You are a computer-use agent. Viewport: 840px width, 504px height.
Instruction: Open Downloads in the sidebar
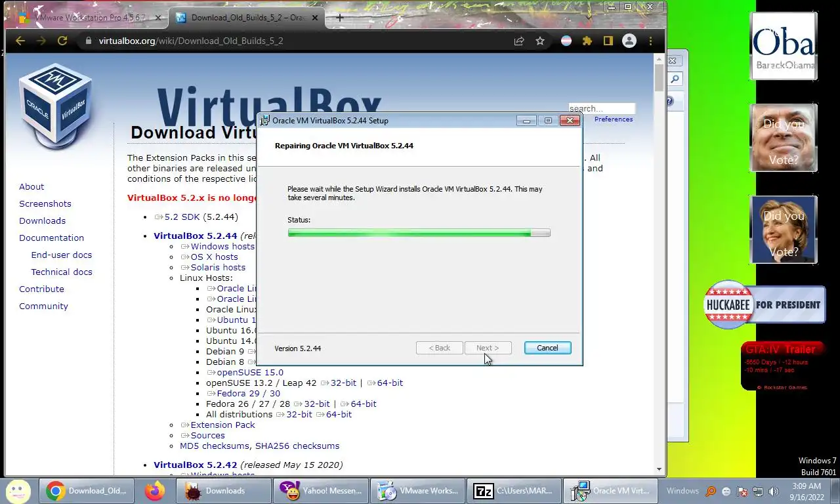pos(42,221)
